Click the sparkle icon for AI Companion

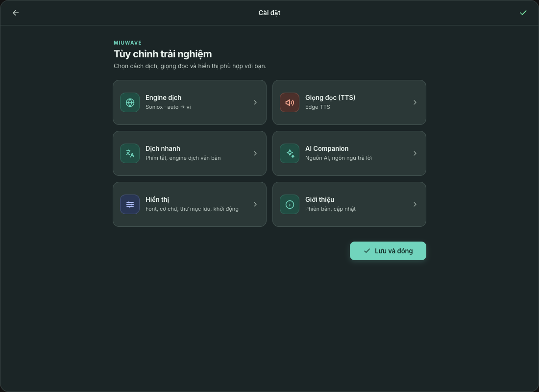pos(290,153)
